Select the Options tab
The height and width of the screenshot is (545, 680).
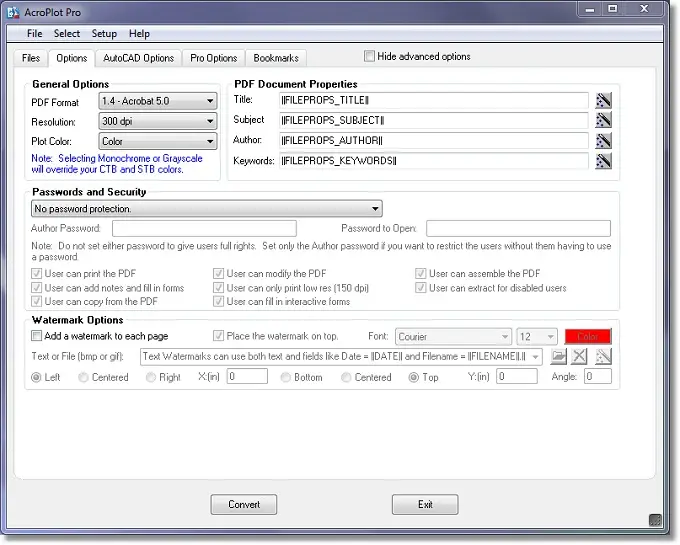coord(72,58)
